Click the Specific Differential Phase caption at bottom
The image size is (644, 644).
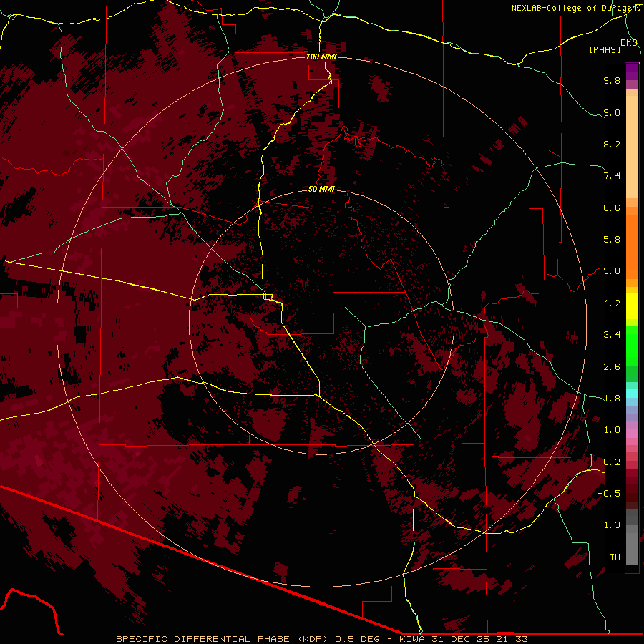(x=321, y=639)
